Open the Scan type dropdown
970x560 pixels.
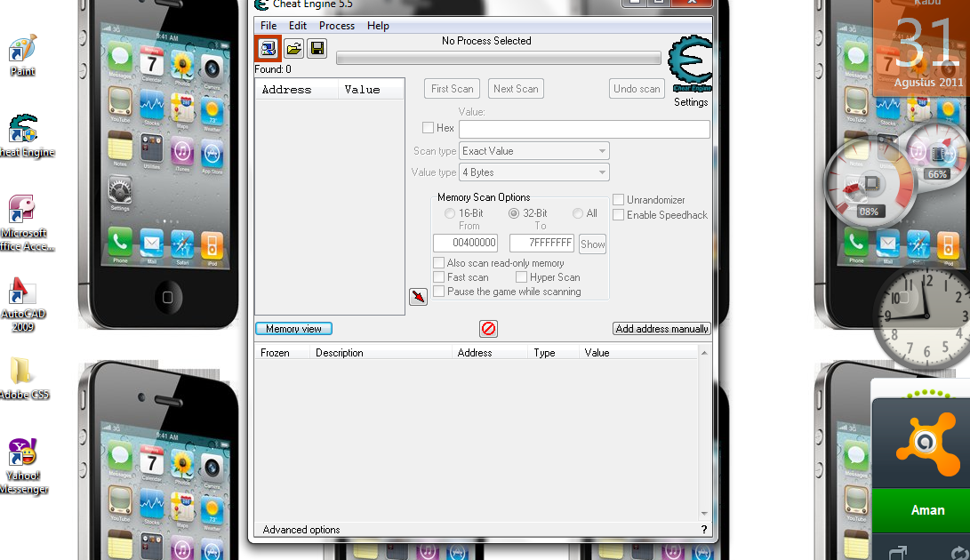(x=534, y=151)
